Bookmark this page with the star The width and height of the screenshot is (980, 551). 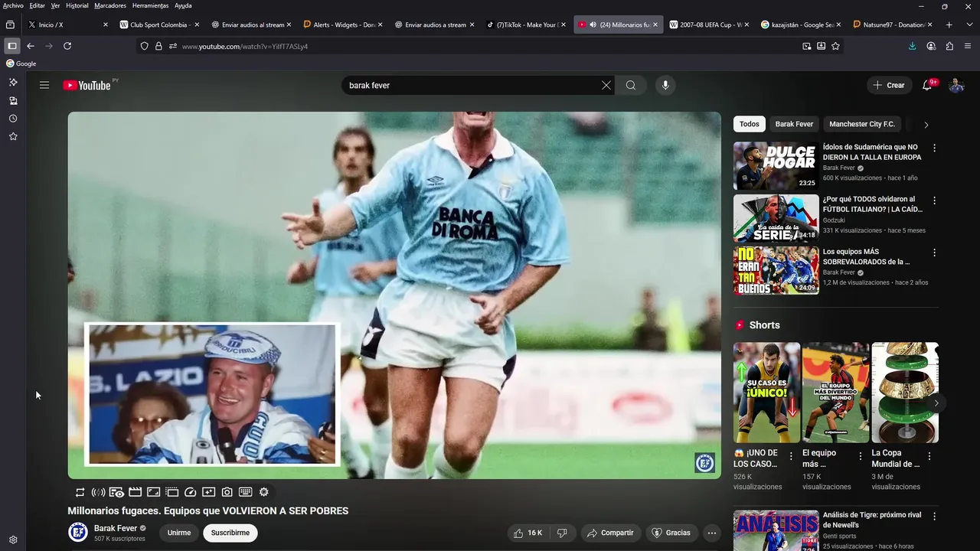[x=835, y=46]
